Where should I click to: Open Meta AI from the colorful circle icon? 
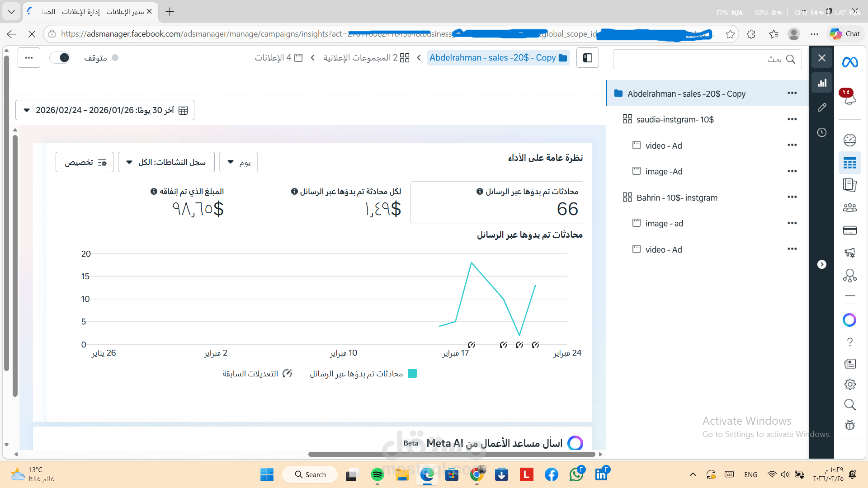[850, 320]
